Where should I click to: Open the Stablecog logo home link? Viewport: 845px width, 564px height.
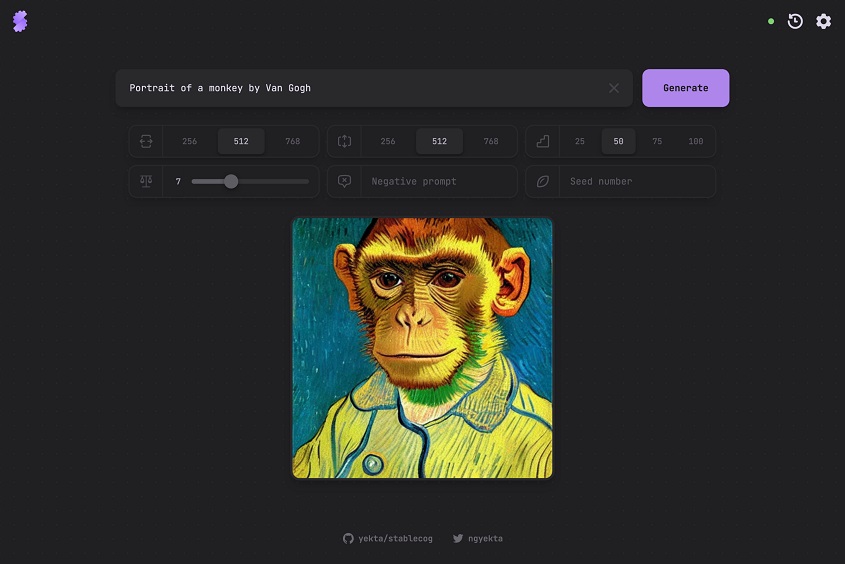click(x=20, y=22)
